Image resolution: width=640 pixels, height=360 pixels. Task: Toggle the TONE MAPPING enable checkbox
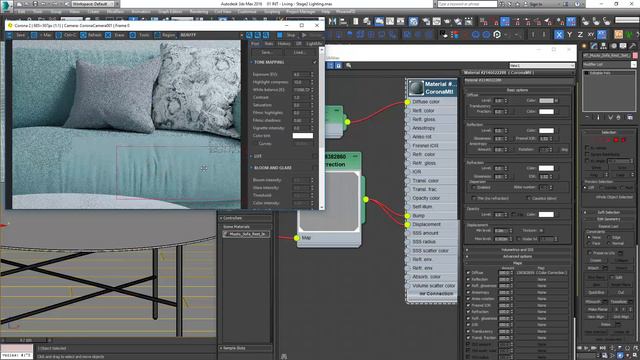click(x=315, y=62)
